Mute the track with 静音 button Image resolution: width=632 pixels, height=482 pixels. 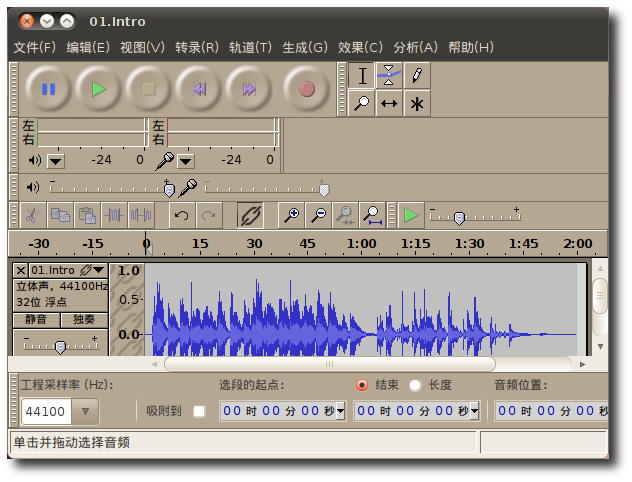(36, 320)
